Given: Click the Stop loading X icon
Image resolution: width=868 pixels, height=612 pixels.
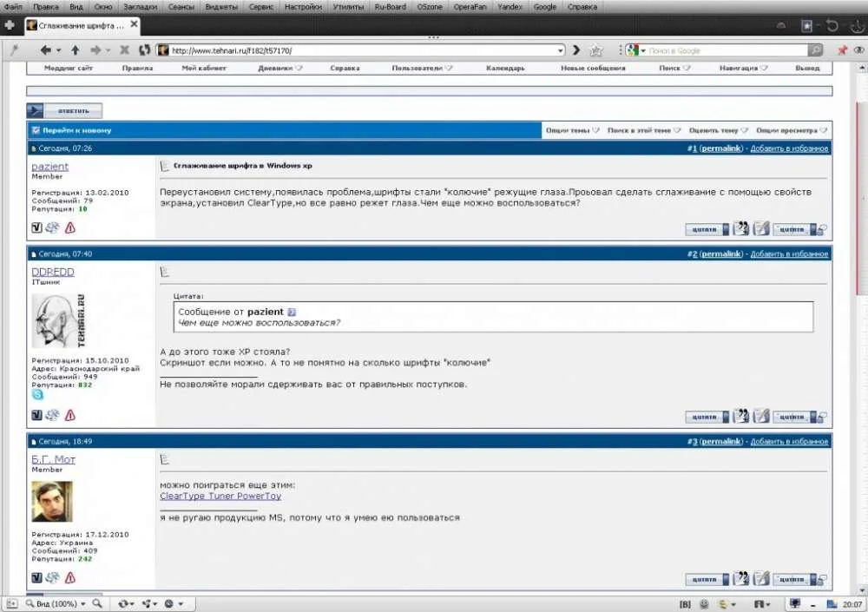Looking at the screenshot, I should pos(124,50).
